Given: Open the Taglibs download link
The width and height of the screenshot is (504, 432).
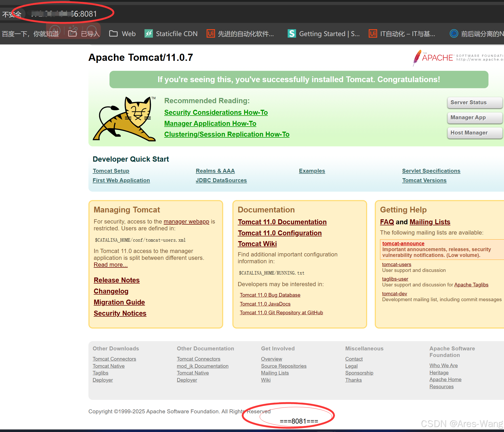Looking at the screenshot, I should pyautogui.click(x=100, y=373).
